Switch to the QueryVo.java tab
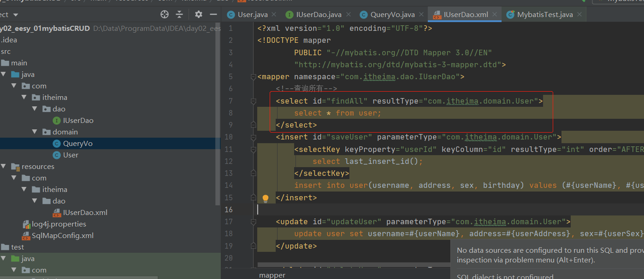This screenshot has height=279, width=644. click(x=392, y=15)
